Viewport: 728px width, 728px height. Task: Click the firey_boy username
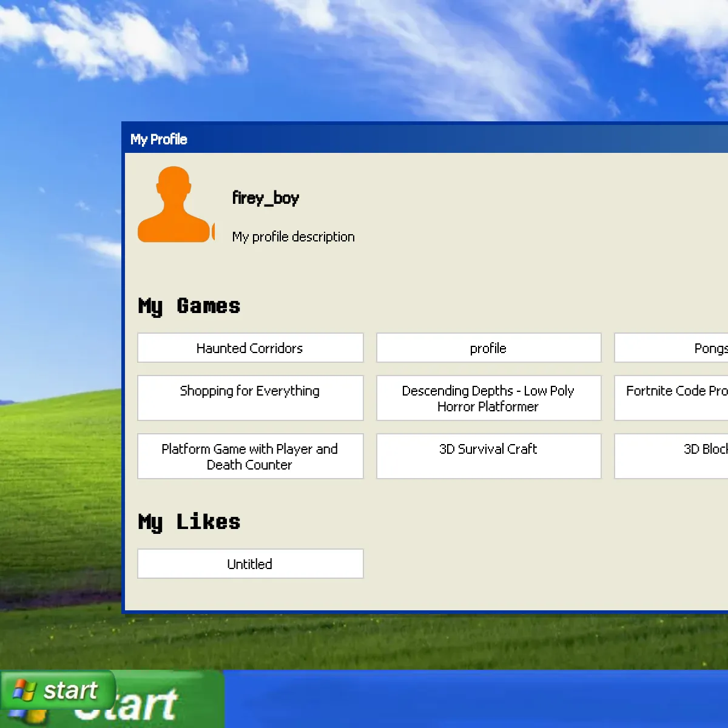[266, 198]
